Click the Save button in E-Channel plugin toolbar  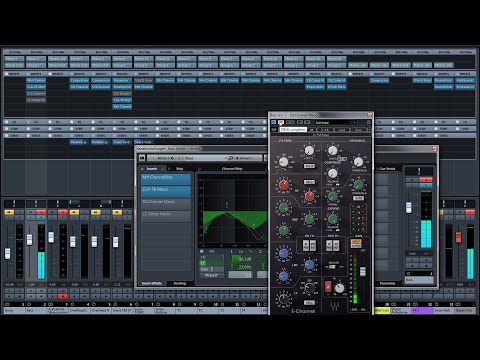[359, 130]
